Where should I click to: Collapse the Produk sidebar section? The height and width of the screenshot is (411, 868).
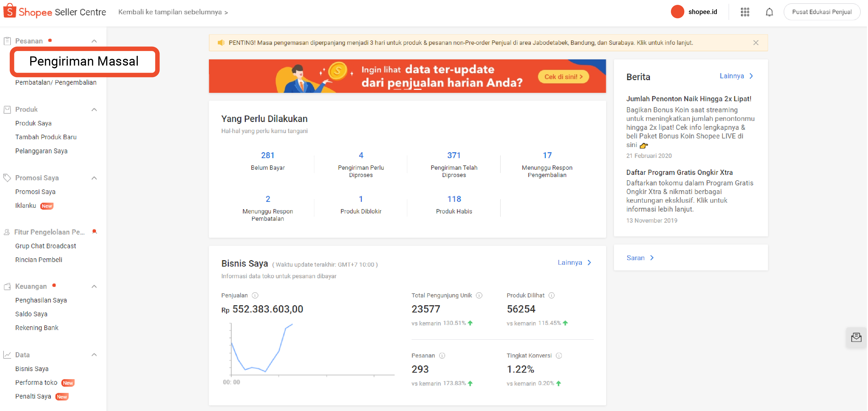[94, 109]
